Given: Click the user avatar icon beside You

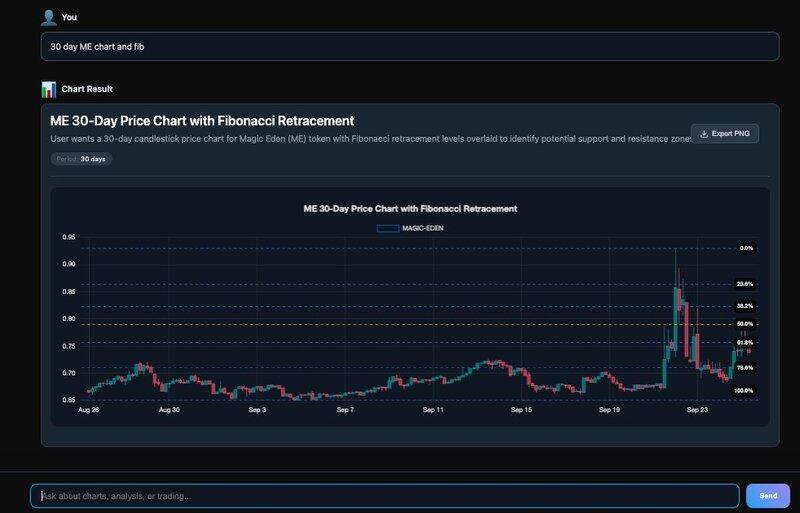Looking at the screenshot, I should (x=48, y=17).
